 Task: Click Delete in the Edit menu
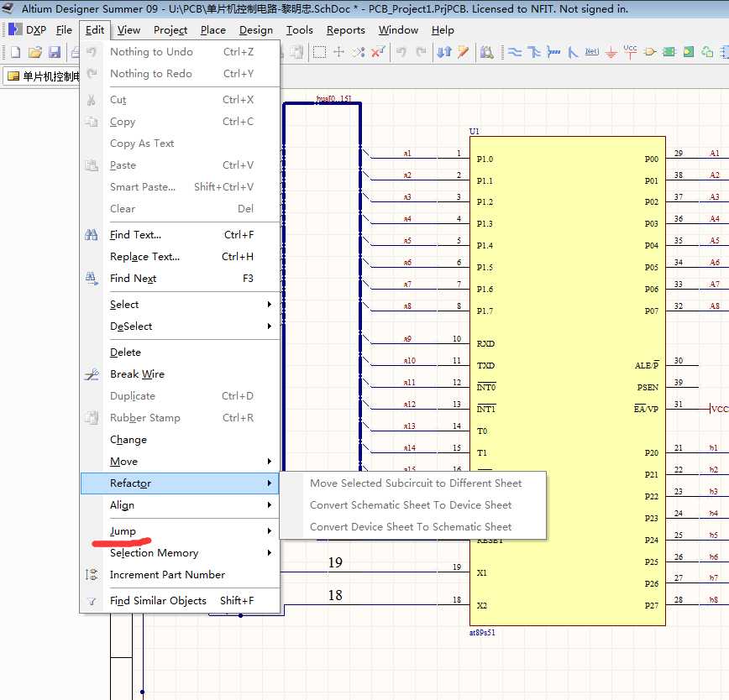181,353
